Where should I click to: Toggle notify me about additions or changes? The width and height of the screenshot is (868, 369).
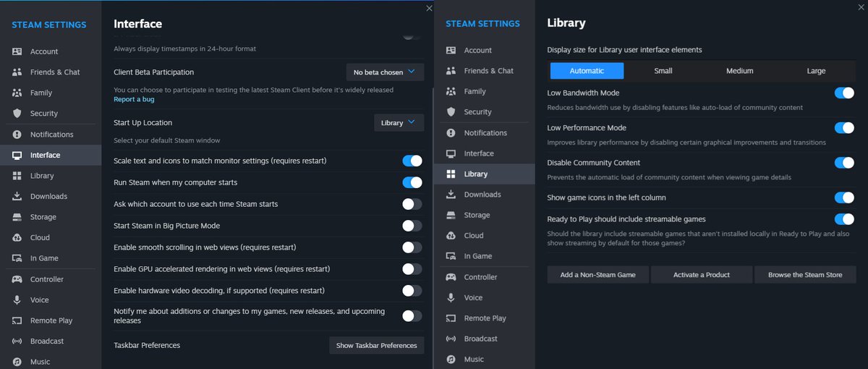(x=412, y=315)
